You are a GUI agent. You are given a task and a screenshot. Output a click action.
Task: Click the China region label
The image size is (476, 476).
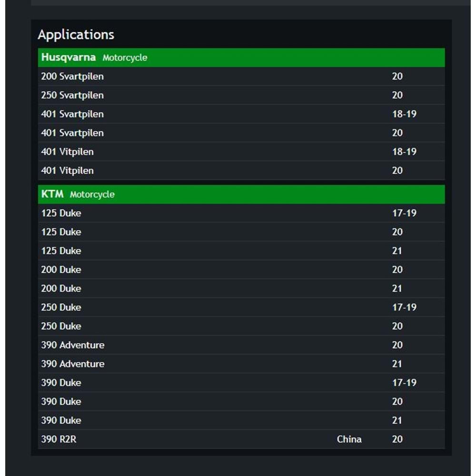click(x=349, y=439)
